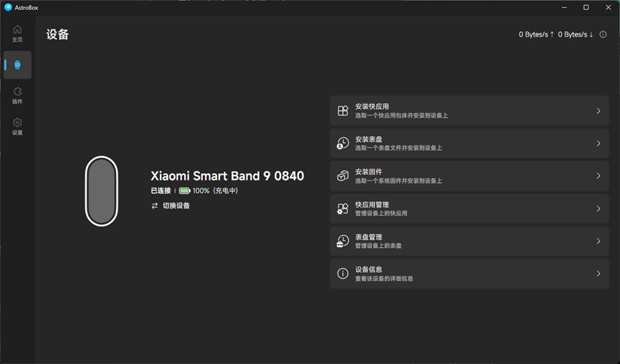The width and height of the screenshot is (620, 364).
Task: Click the battery 100% charging indicator
Action: point(208,191)
